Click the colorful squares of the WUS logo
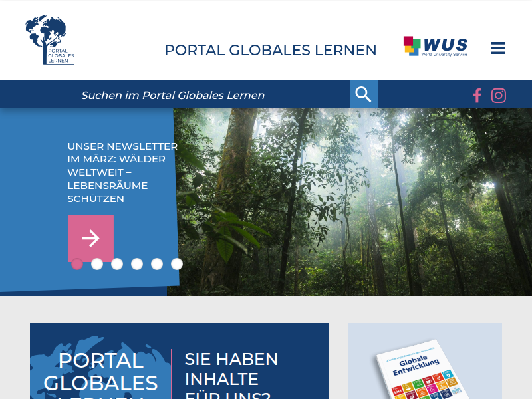The height and width of the screenshot is (399, 532). (411, 46)
